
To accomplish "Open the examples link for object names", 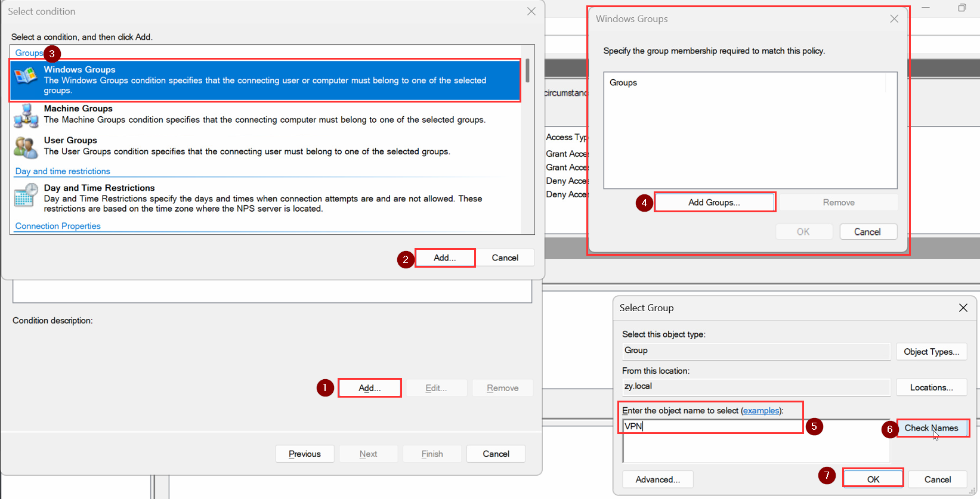I will click(760, 411).
